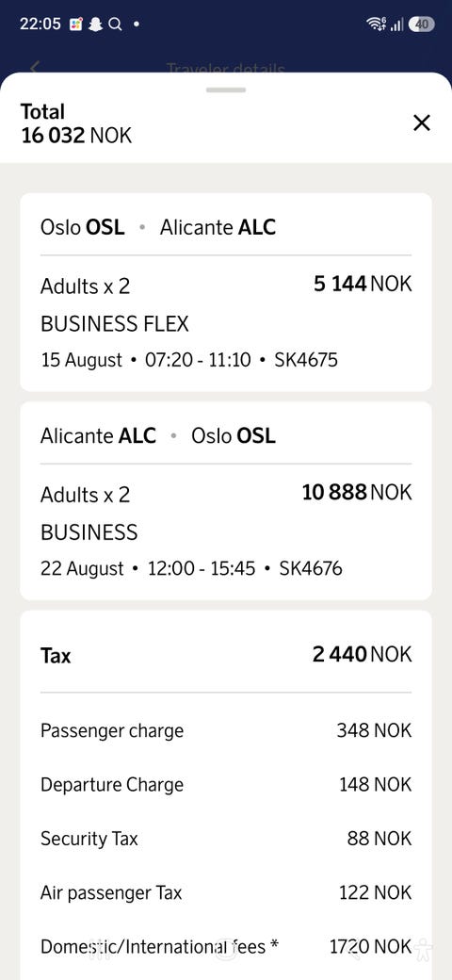Close the Total price summary sheet
The height and width of the screenshot is (980, 452).
422,123
